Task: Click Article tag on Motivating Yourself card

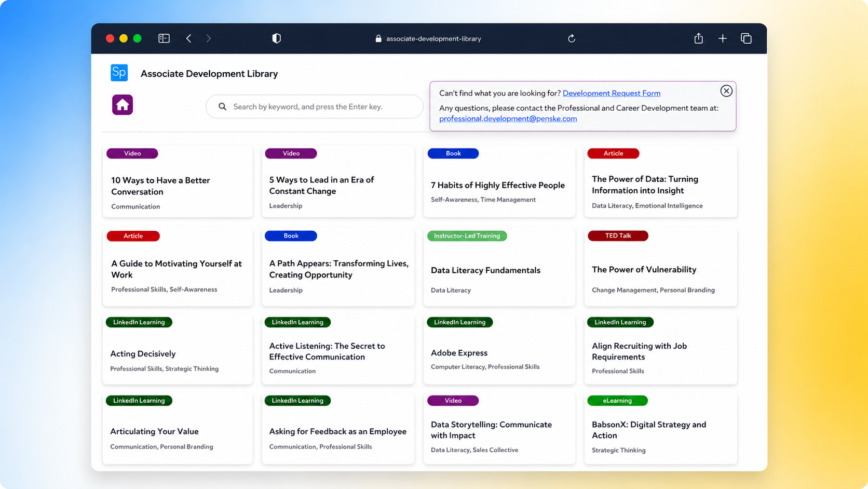Action: (x=133, y=236)
